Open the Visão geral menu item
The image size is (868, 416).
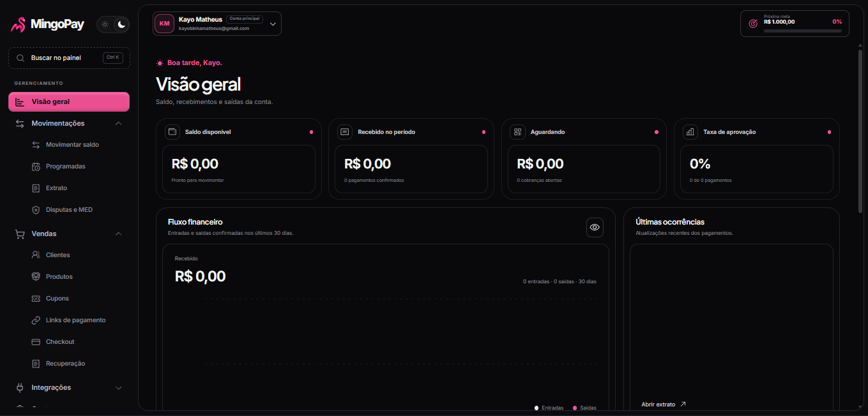(69, 101)
